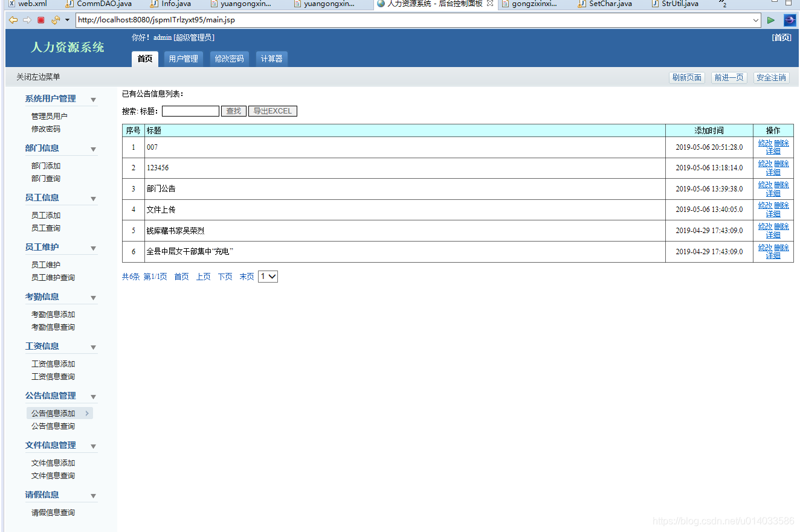Switch to the gongzixinxi editor tab
The width and height of the screenshot is (800, 532).
pos(530,4)
